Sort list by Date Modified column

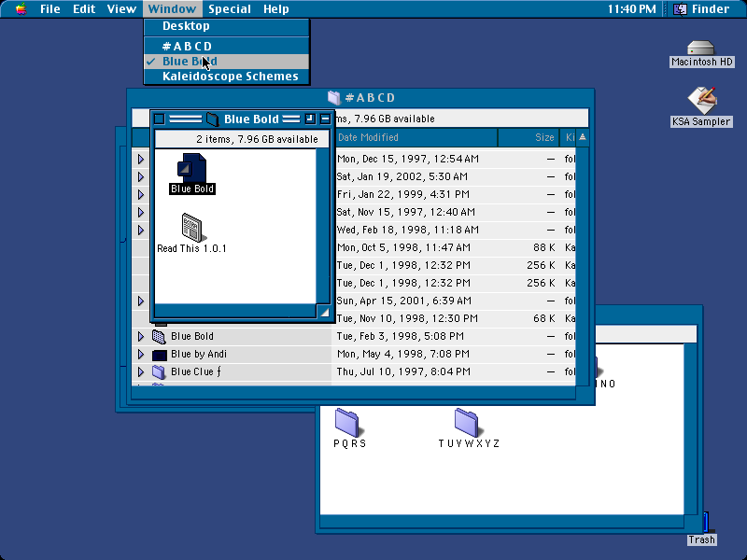point(416,137)
